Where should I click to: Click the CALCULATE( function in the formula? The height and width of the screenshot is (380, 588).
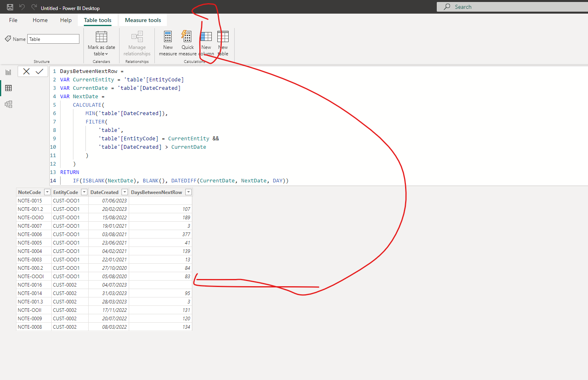pyautogui.click(x=89, y=105)
